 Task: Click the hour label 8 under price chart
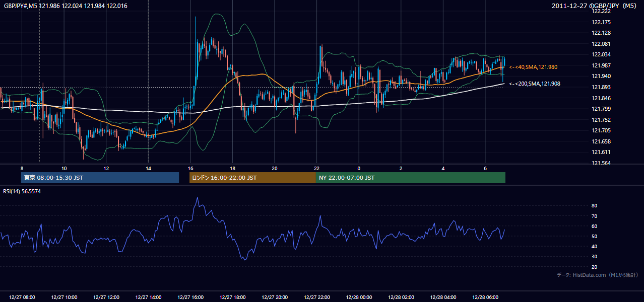pyautogui.click(x=22, y=168)
